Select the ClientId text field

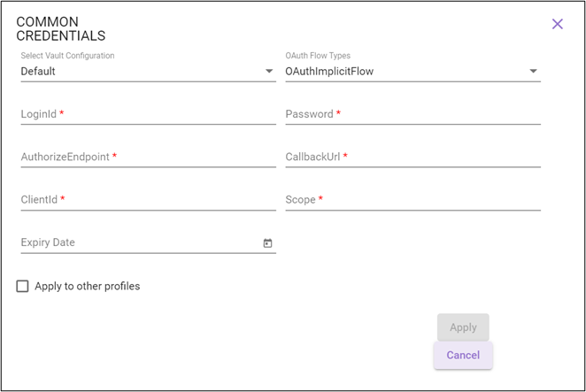click(x=148, y=201)
